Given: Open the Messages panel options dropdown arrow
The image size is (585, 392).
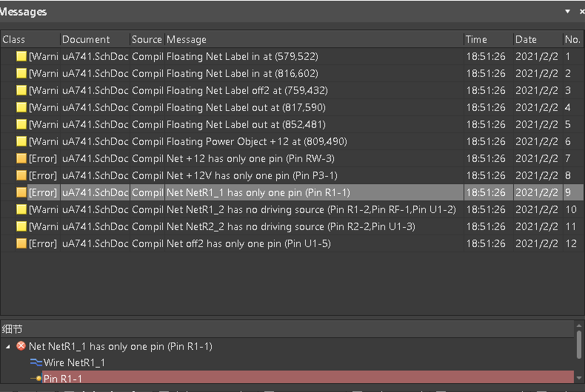Looking at the screenshot, I should pos(568,12).
